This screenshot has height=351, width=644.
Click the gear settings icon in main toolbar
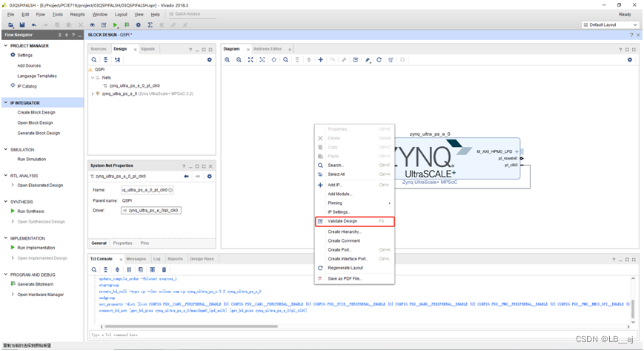pyautogui.click(x=139, y=25)
